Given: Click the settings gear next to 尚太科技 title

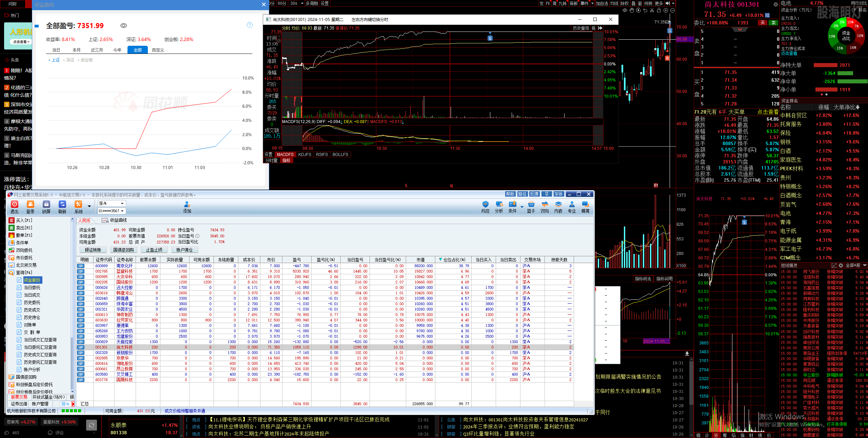Looking at the screenshot, I should 775,5.
